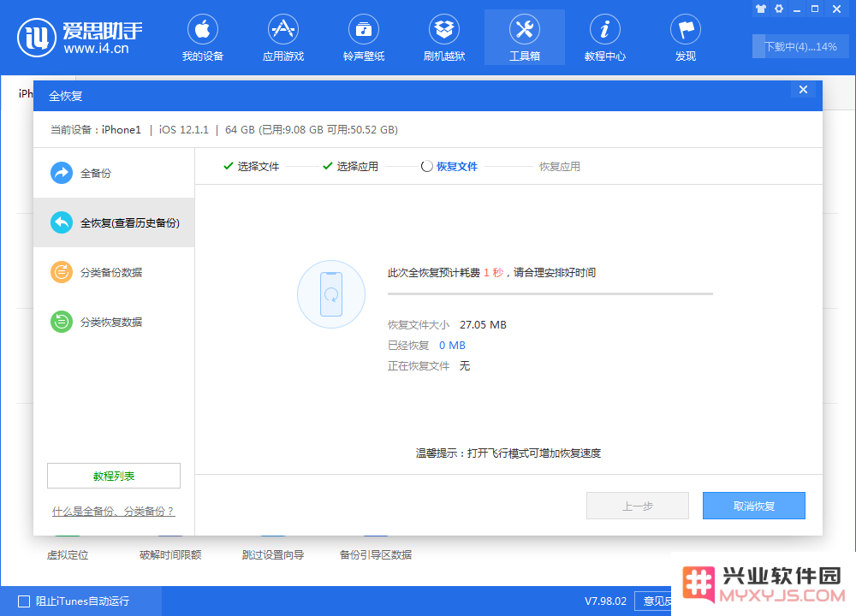Click the 恢复文件 step

point(449,167)
